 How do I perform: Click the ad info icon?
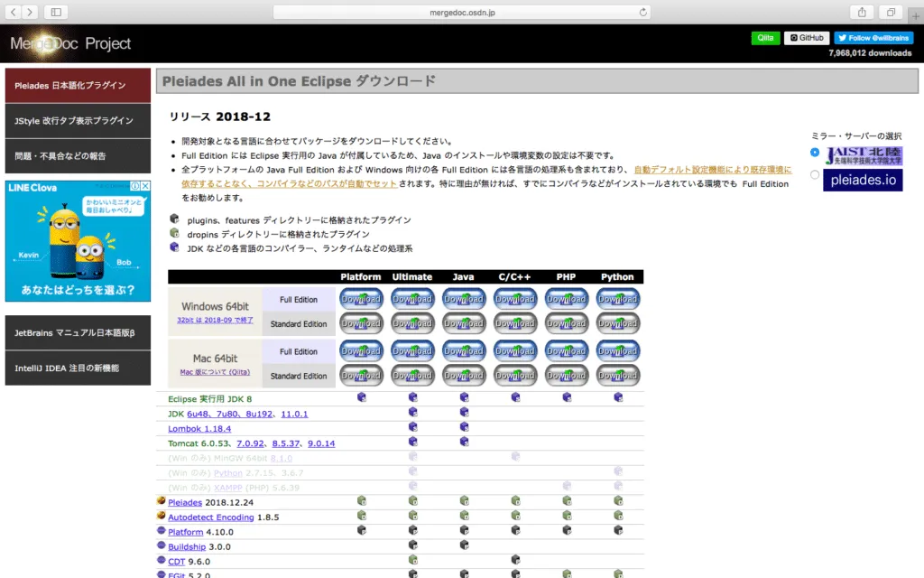pyautogui.click(x=135, y=186)
